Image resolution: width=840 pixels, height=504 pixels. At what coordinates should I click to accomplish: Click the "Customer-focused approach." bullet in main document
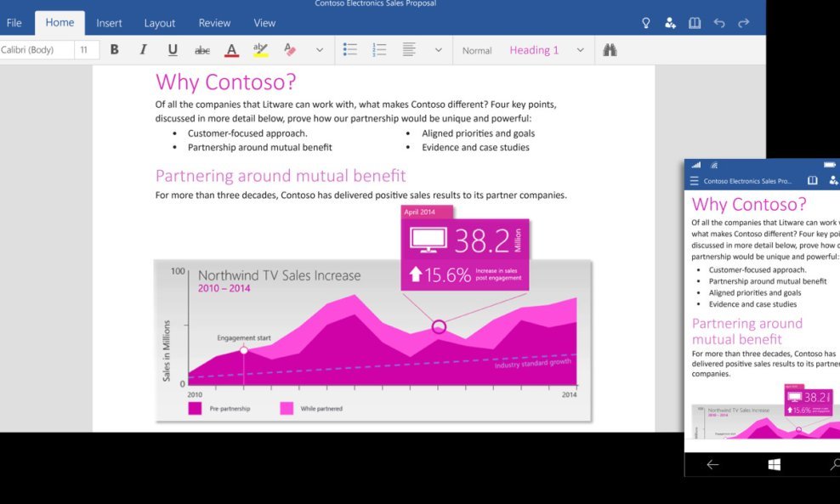[247, 133]
